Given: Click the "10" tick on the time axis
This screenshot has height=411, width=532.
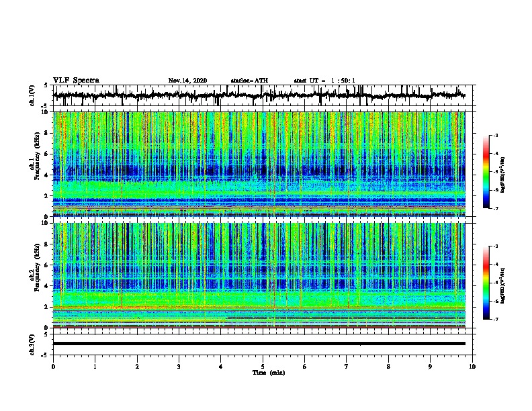Looking at the screenshot, I should (472, 367).
